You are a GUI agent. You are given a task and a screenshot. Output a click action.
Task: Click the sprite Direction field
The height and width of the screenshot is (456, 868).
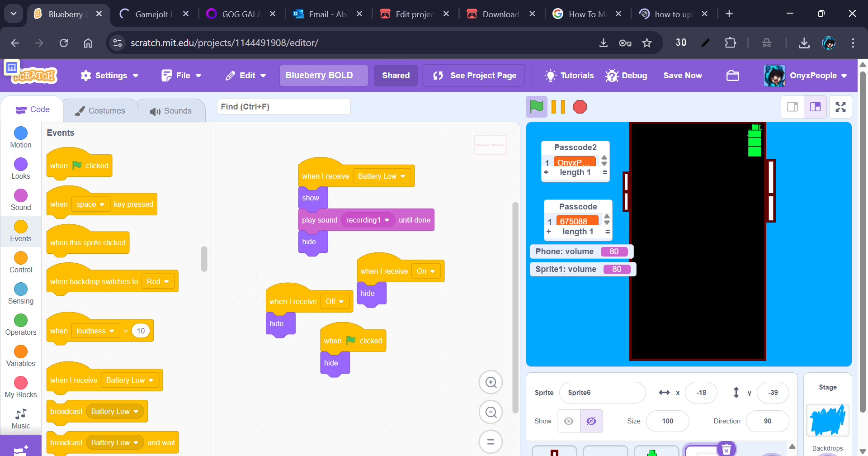point(768,421)
